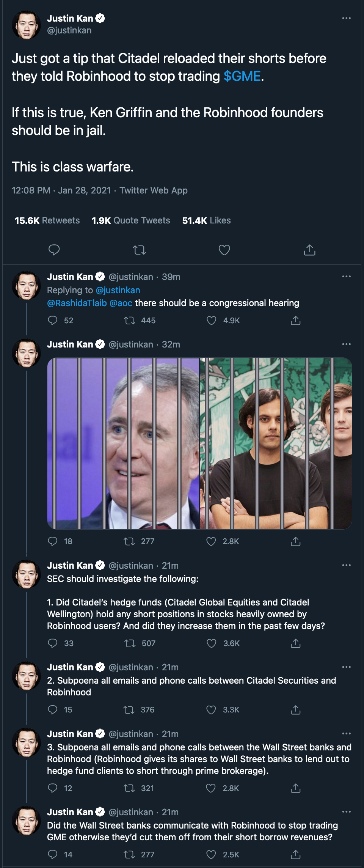Screen dimensions: 364x868
Task: Like the main tweet about class warfare
Action: (224, 250)
